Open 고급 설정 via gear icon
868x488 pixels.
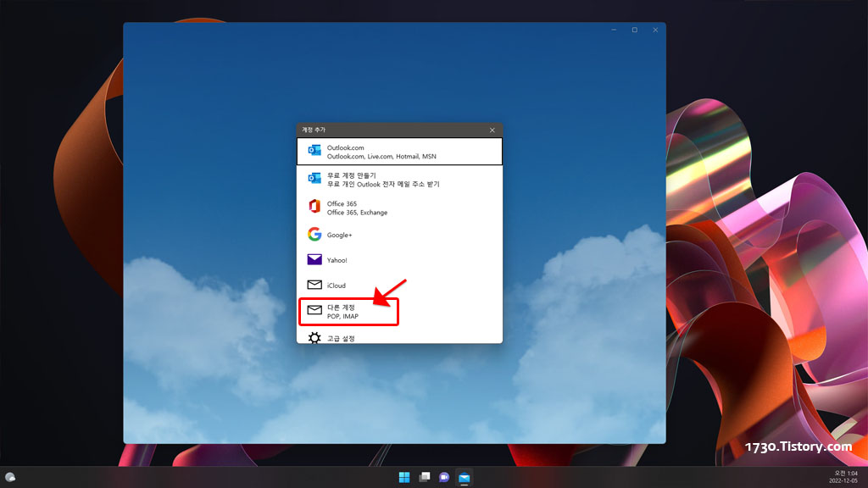(x=314, y=337)
